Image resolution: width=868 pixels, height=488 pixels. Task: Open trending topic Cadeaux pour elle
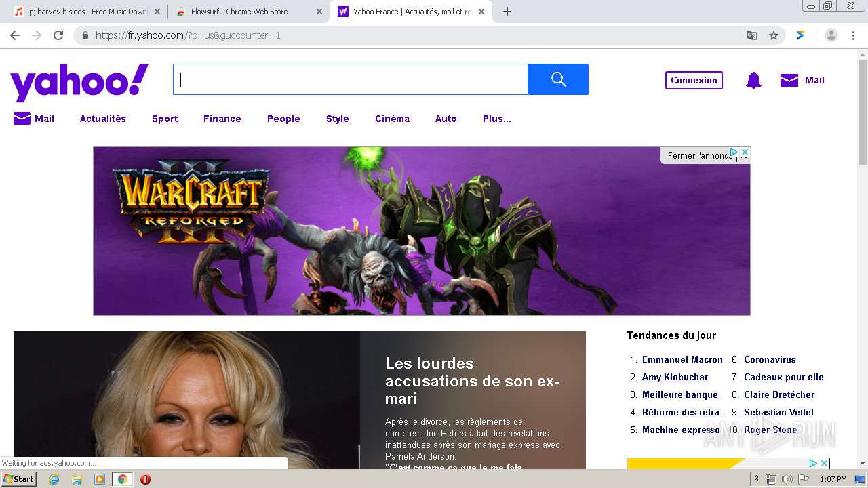tap(784, 377)
